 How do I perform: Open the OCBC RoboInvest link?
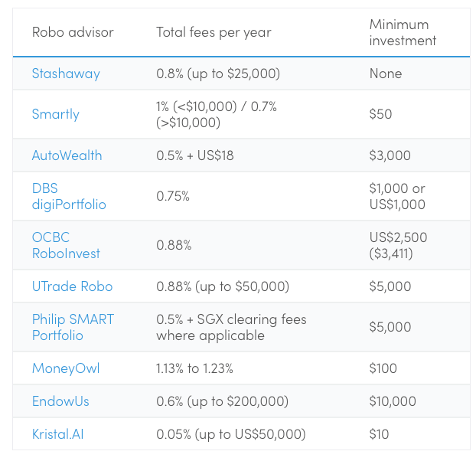[66, 245]
